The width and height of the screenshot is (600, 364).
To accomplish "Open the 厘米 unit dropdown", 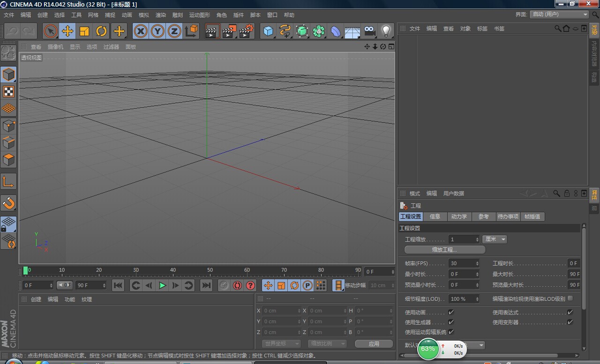I will click(495, 239).
